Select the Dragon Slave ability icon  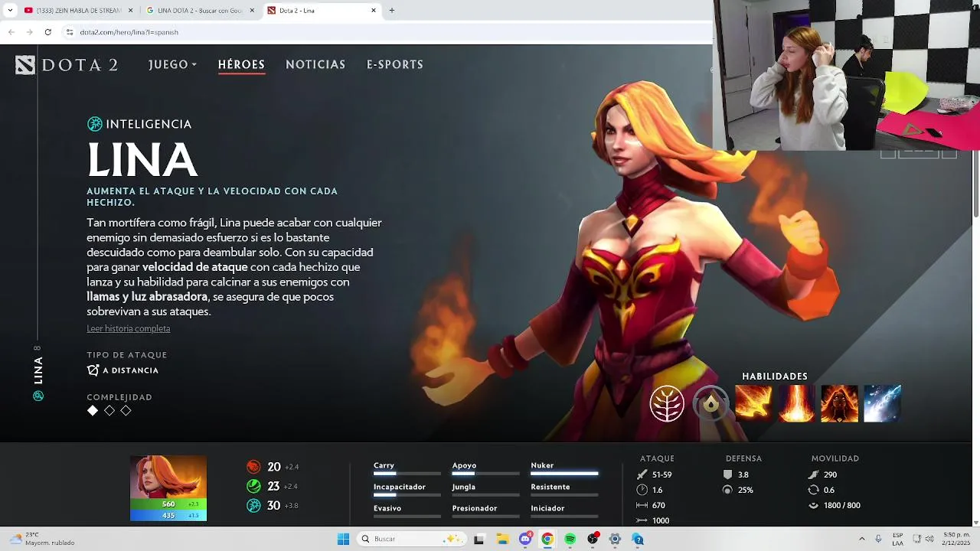pyautogui.click(x=753, y=403)
